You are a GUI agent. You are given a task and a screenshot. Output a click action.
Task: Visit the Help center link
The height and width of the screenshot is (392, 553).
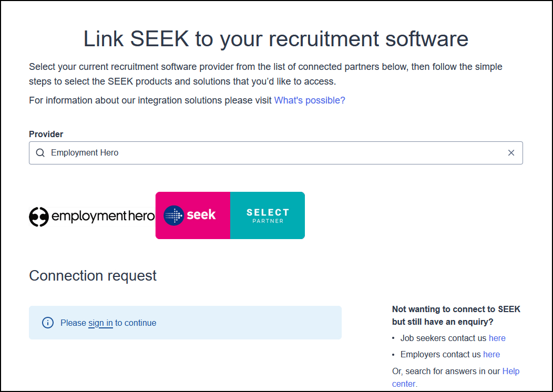click(510, 372)
